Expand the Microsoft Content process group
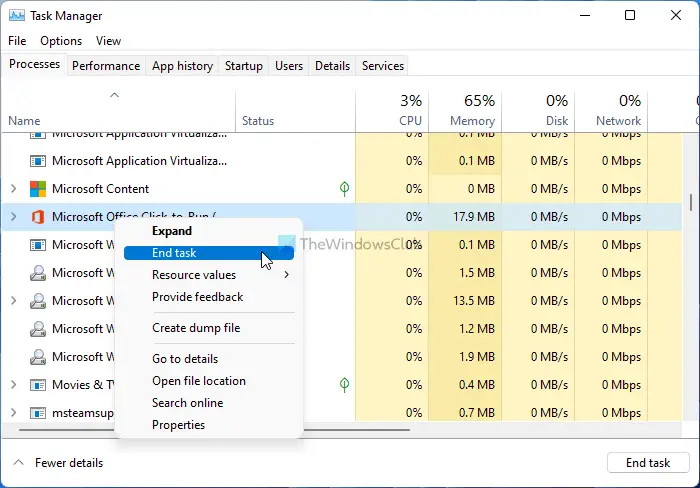 pos(13,189)
